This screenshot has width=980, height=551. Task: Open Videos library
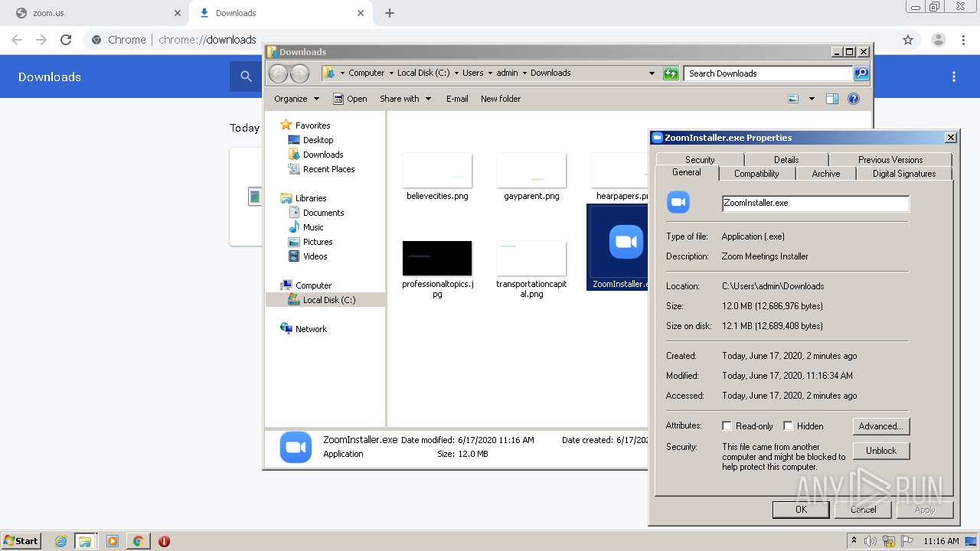pos(315,256)
